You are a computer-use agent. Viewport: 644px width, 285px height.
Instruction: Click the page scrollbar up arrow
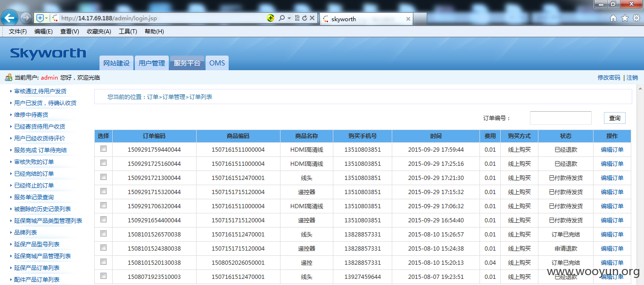click(x=640, y=89)
